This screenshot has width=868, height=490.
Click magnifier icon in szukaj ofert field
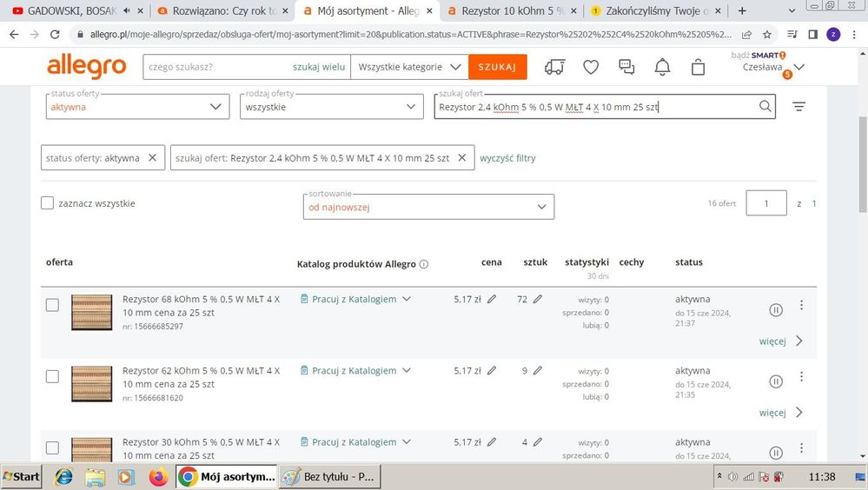[765, 106]
